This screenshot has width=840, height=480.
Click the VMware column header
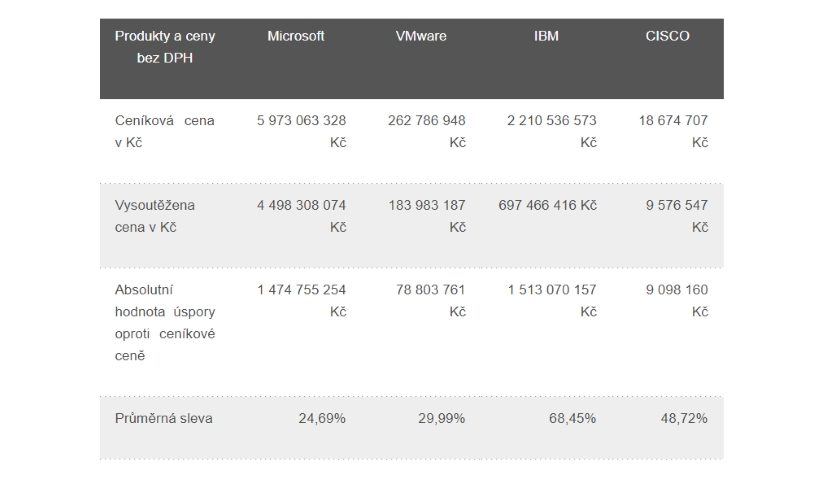[x=421, y=36]
